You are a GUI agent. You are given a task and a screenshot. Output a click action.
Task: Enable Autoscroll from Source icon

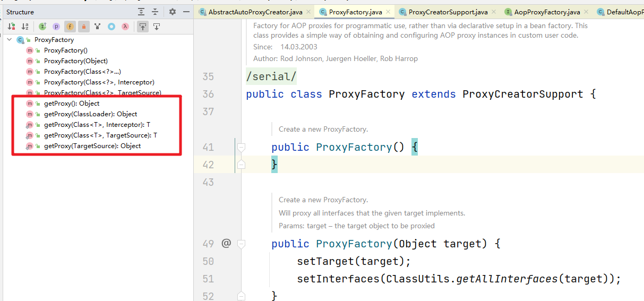157,26
